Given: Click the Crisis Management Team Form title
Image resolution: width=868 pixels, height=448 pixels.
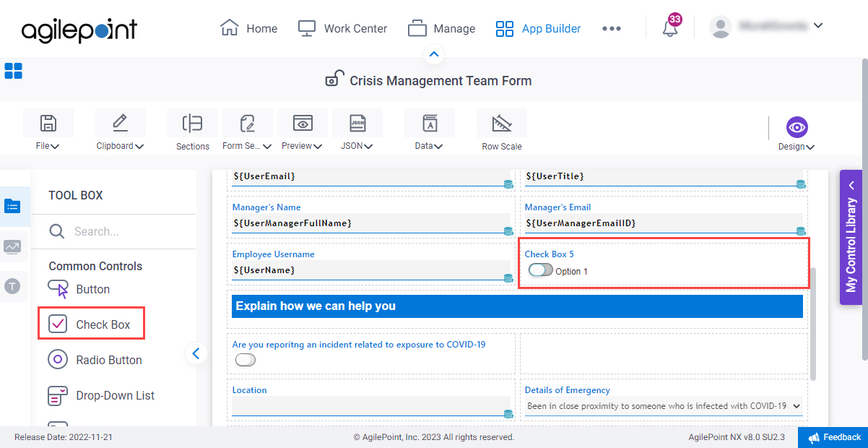Looking at the screenshot, I should coord(440,81).
